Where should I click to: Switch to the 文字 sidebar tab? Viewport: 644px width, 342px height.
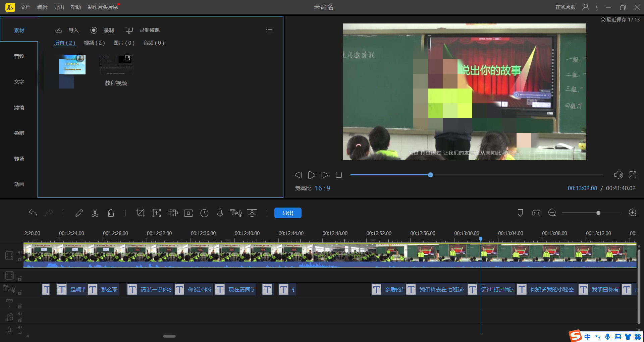tap(19, 81)
